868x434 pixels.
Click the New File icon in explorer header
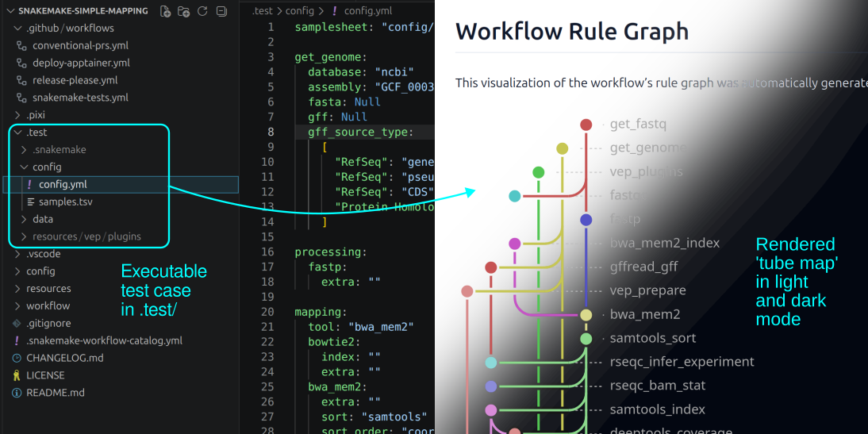click(165, 11)
